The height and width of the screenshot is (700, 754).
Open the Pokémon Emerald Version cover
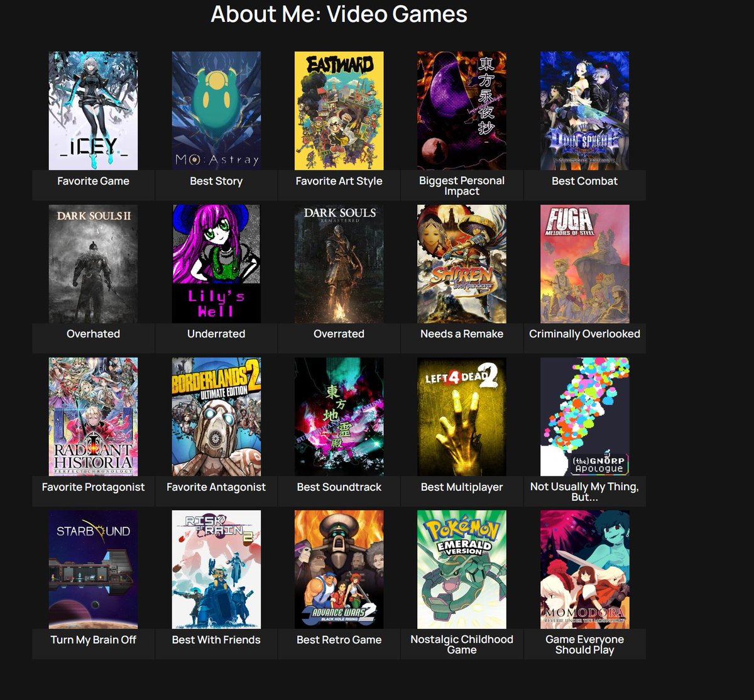(462, 569)
